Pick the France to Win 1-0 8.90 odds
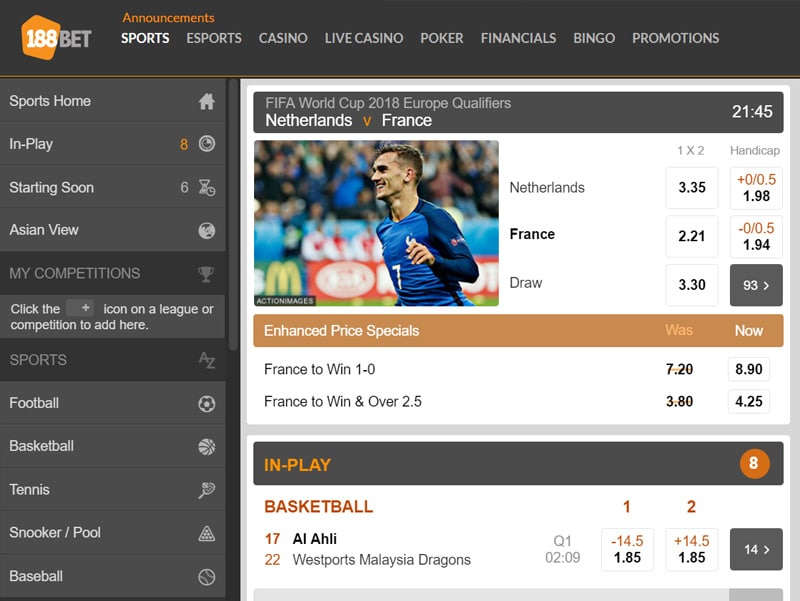Viewport: 800px width, 601px height. click(x=748, y=369)
